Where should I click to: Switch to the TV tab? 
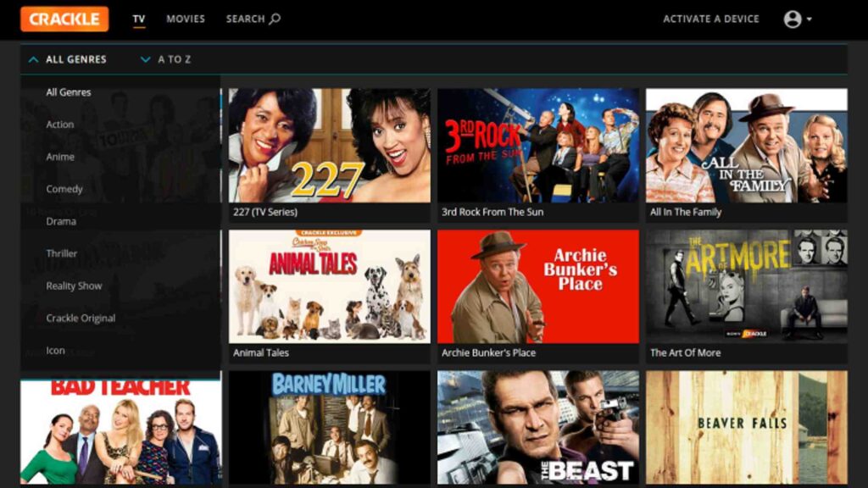139,19
